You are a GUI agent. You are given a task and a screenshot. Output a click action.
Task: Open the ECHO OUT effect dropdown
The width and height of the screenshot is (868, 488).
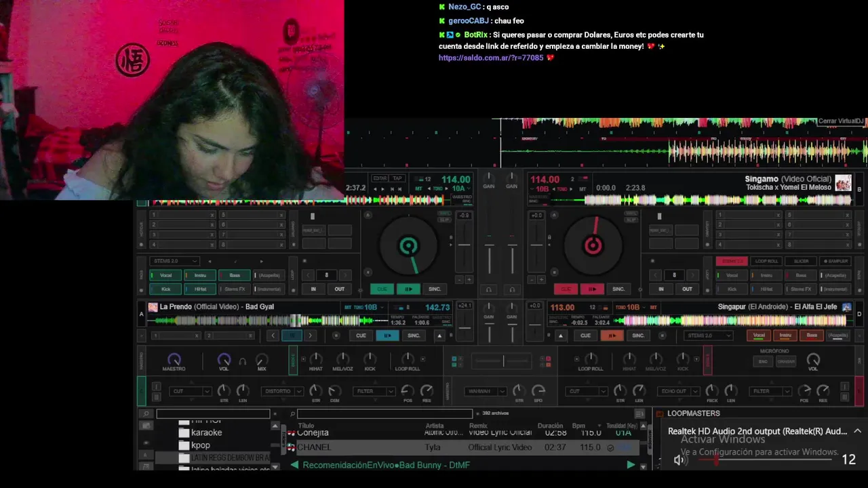pos(679,391)
